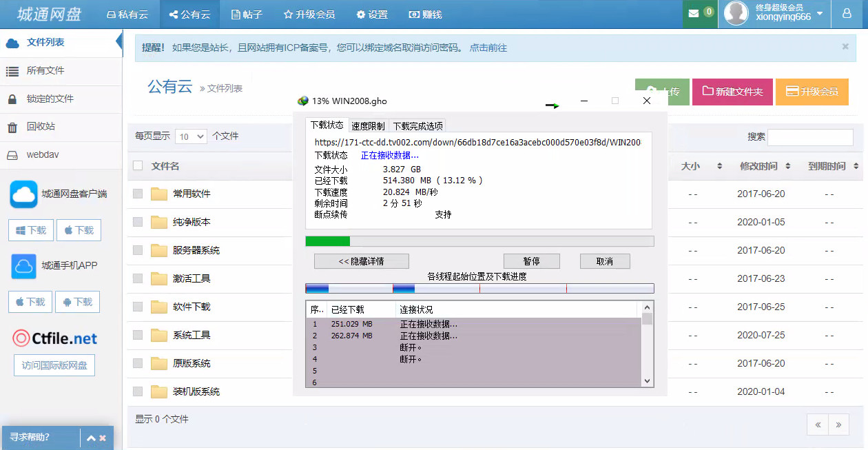
Task: Open the 帖子 navigation tab
Action: [x=247, y=14]
